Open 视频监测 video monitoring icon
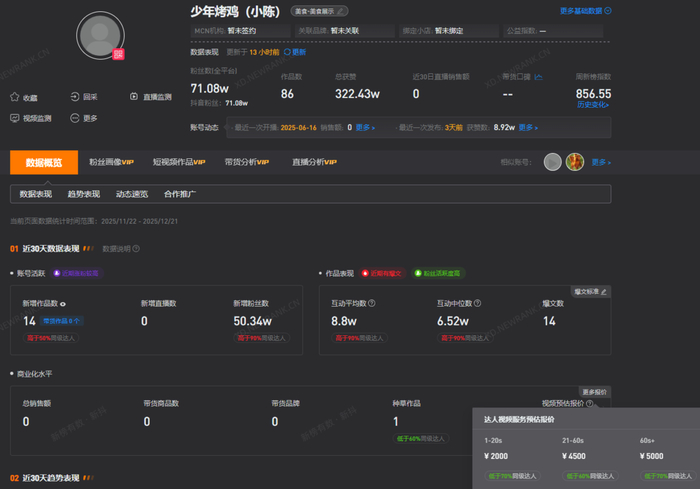This screenshot has width=700, height=489. 15,118
